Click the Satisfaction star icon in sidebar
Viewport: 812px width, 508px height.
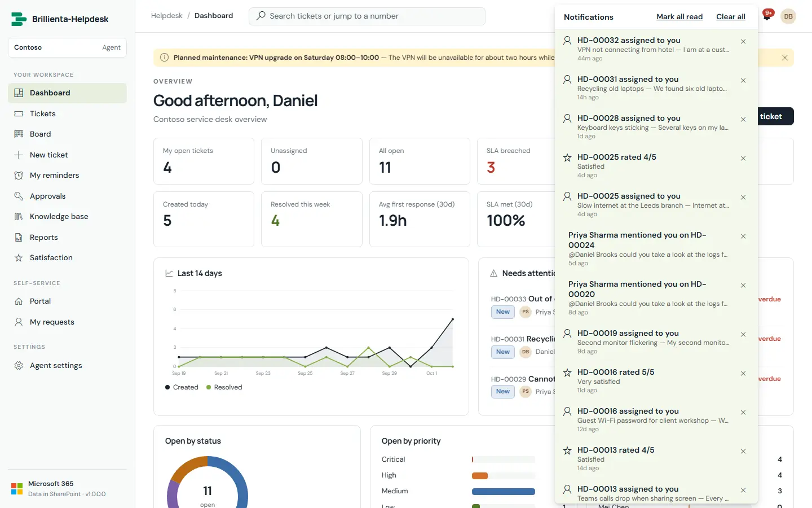pyautogui.click(x=19, y=258)
